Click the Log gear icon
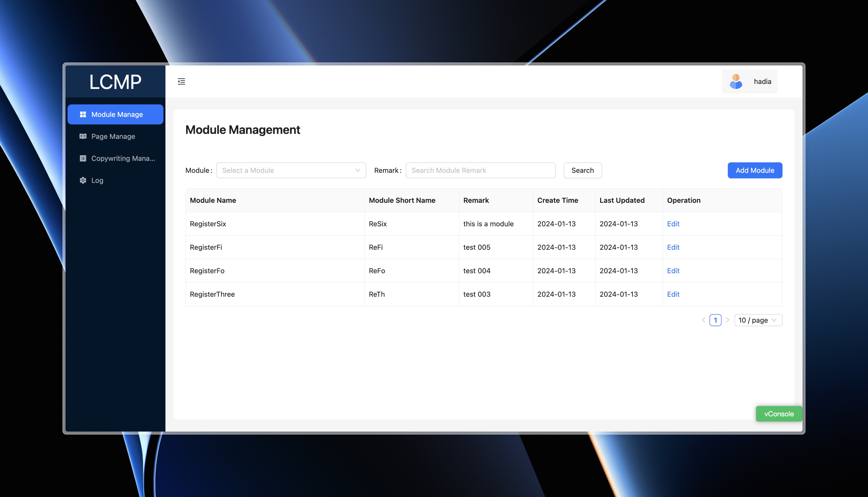Screen dimensions: 868x497 tap(83, 180)
